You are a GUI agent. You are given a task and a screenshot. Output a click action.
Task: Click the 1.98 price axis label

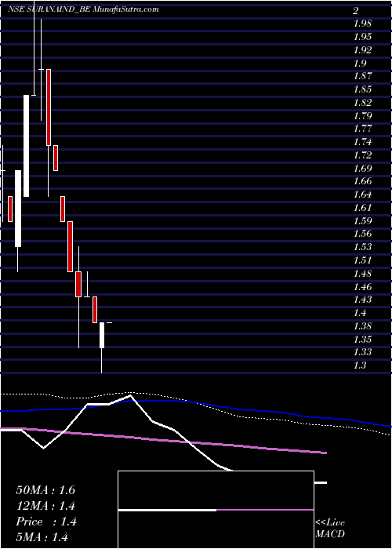click(x=362, y=24)
